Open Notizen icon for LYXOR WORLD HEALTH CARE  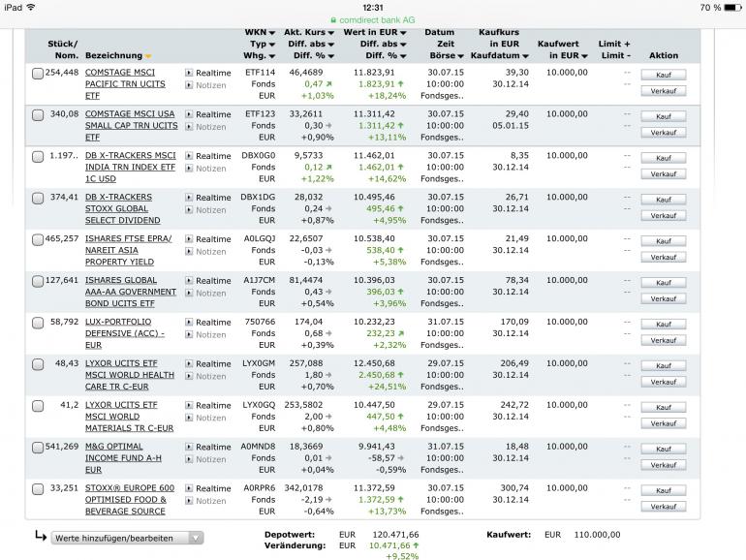(189, 376)
